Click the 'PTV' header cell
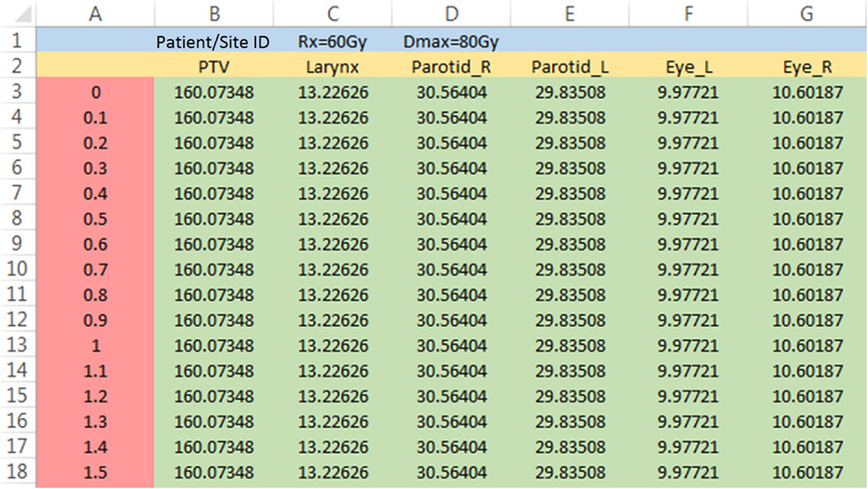The width and height of the screenshot is (868, 489). (x=213, y=66)
